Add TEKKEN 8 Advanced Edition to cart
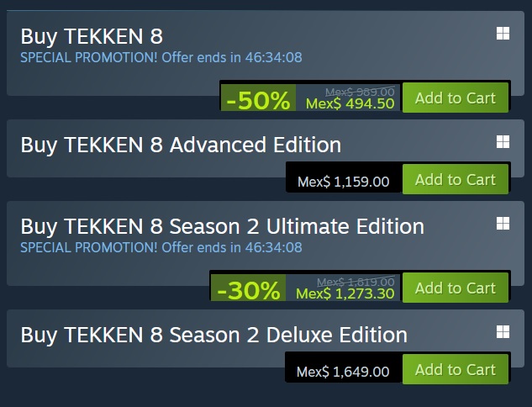Image resolution: width=532 pixels, height=407 pixels. [x=456, y=179]
